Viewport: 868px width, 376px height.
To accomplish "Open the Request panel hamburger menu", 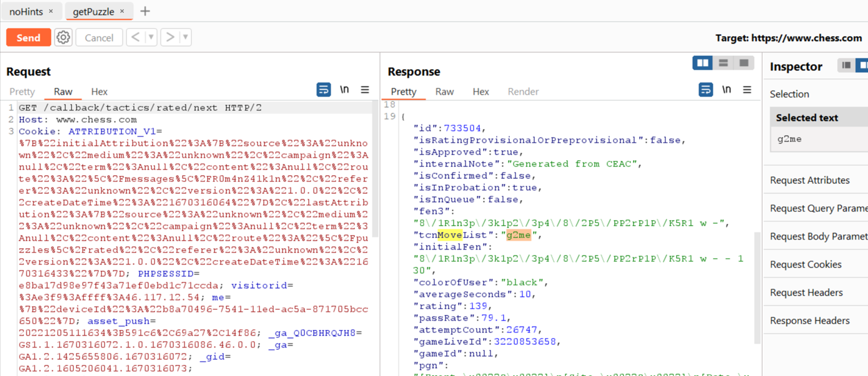I will (x=365, y=90).
